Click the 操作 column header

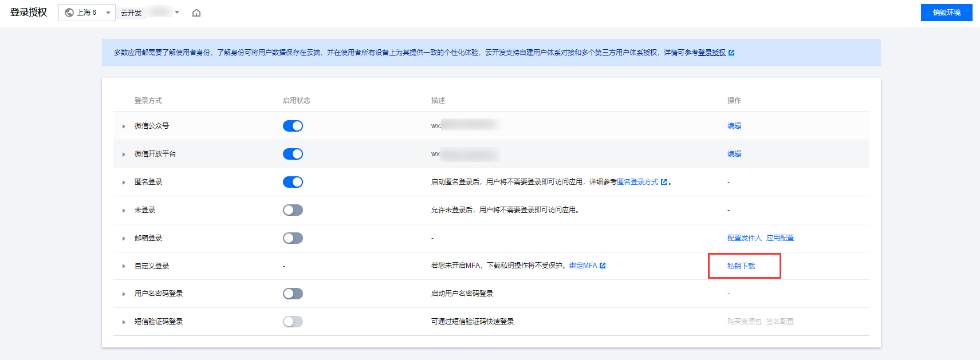(734, 101)
